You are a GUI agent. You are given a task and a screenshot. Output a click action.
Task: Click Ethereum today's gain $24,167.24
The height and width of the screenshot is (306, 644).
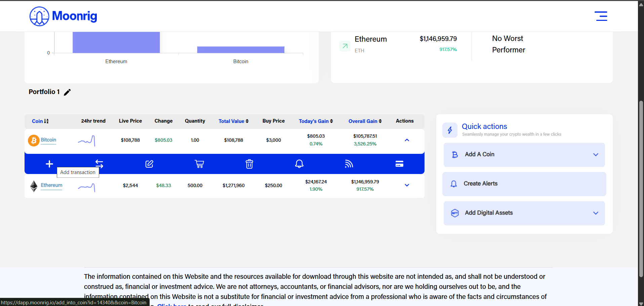[316, 182]
